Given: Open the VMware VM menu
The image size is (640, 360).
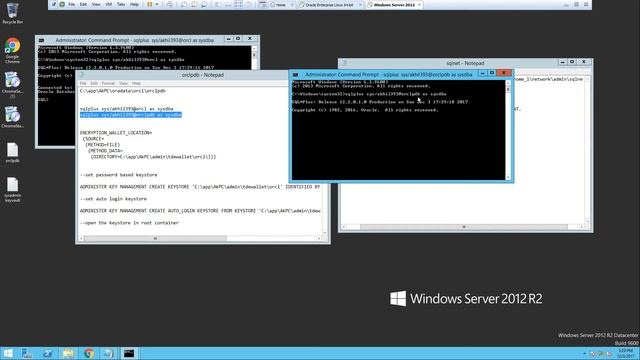Looking at the screenshot, I should (x=109, y=4).
